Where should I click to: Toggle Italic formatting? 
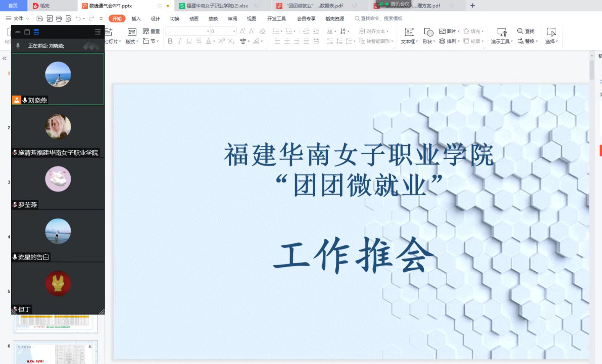179,41
